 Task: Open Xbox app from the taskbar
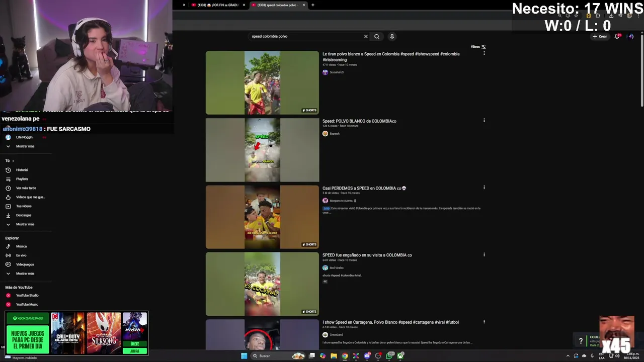click(400, 356)
